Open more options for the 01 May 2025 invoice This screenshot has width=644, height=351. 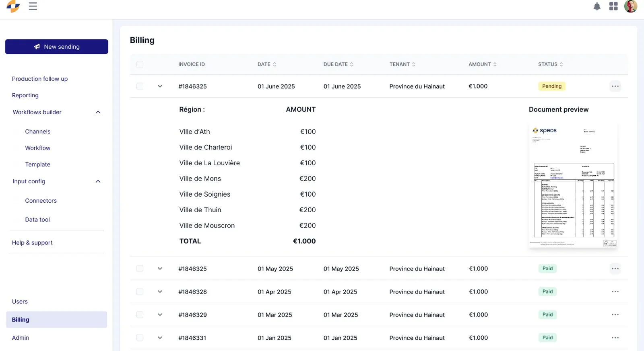(615, 269)
